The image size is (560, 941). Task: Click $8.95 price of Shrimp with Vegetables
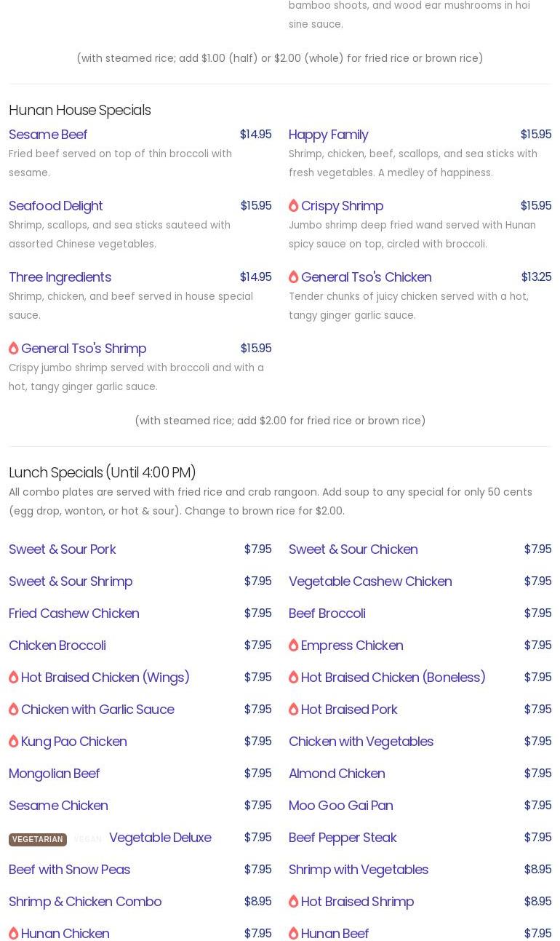(537, 870)
